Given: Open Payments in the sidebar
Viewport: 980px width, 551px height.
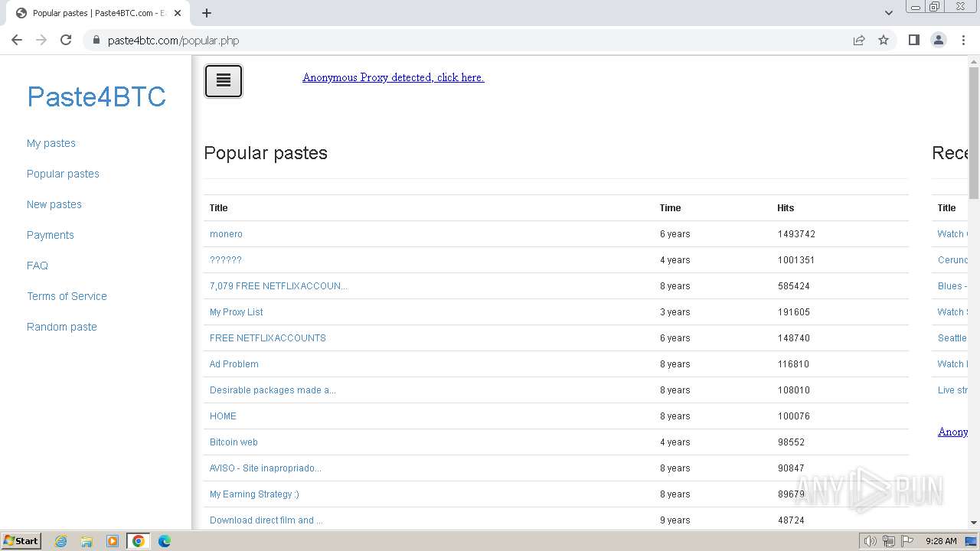Looking at the screenshot, I should tap(51, 235).
